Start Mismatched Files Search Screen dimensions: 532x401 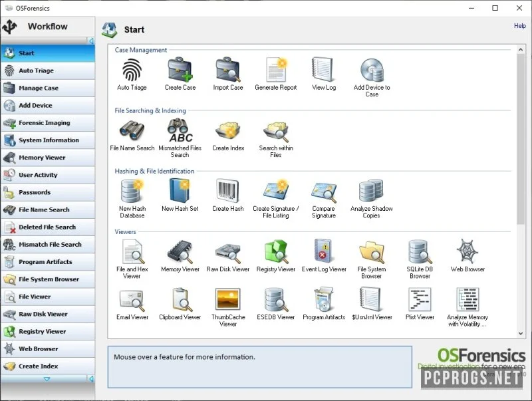pyautogui.click(x=180, y=130)
